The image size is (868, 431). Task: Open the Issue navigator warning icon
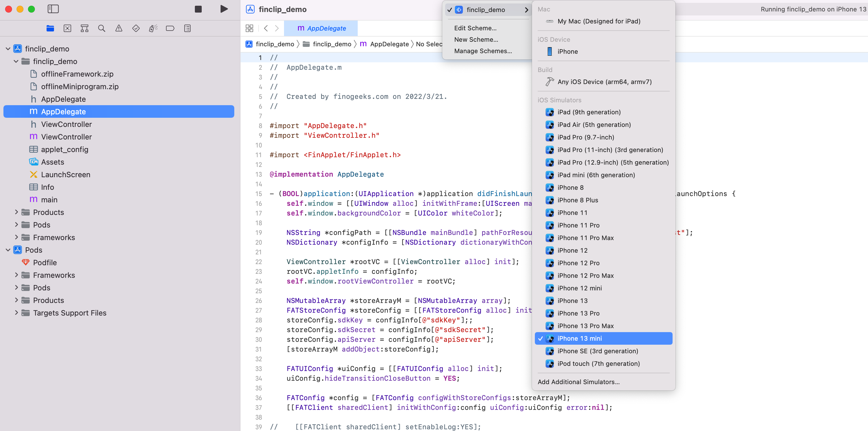pyautogui.click(x=119, y=28)
